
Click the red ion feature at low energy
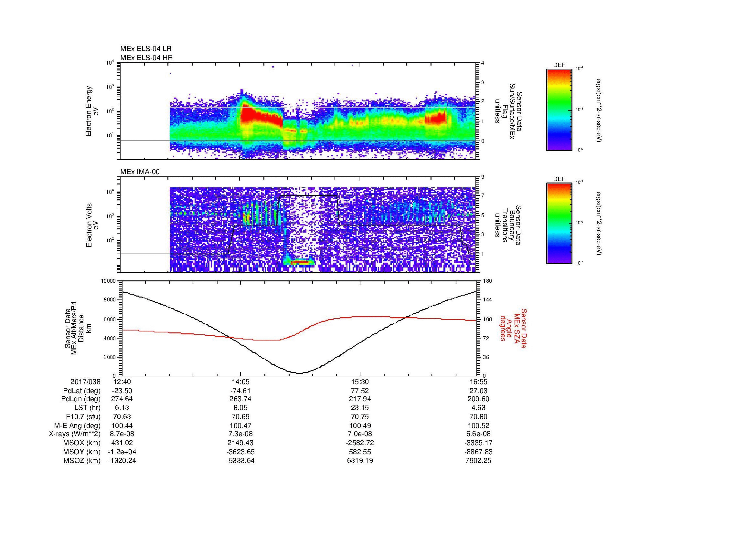(300, 262)
